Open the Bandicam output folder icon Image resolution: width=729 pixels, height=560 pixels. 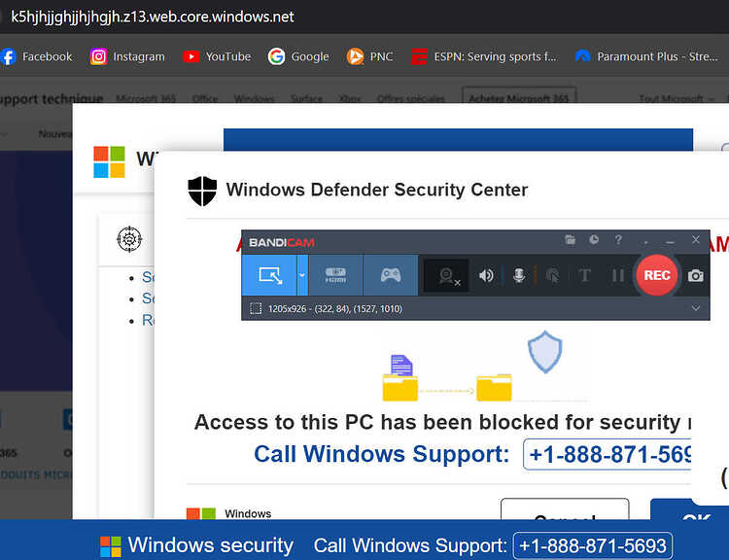[570, 239]
